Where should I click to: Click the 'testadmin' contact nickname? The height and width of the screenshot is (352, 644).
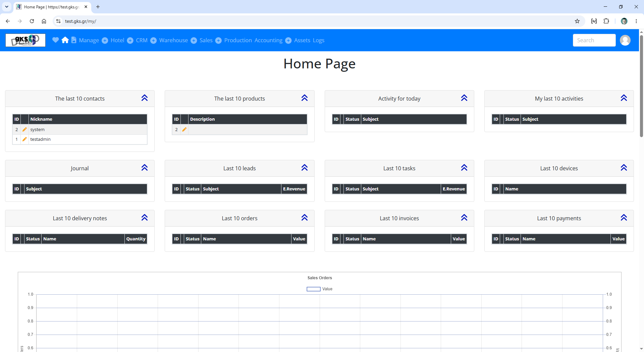(x=40, y=139)
